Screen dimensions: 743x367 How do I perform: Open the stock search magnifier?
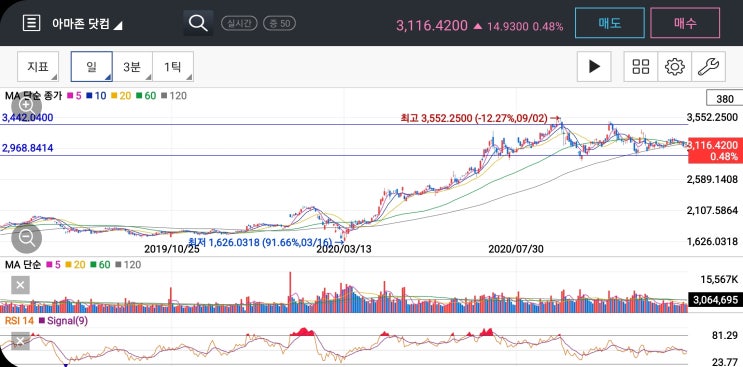click(198, 23)
